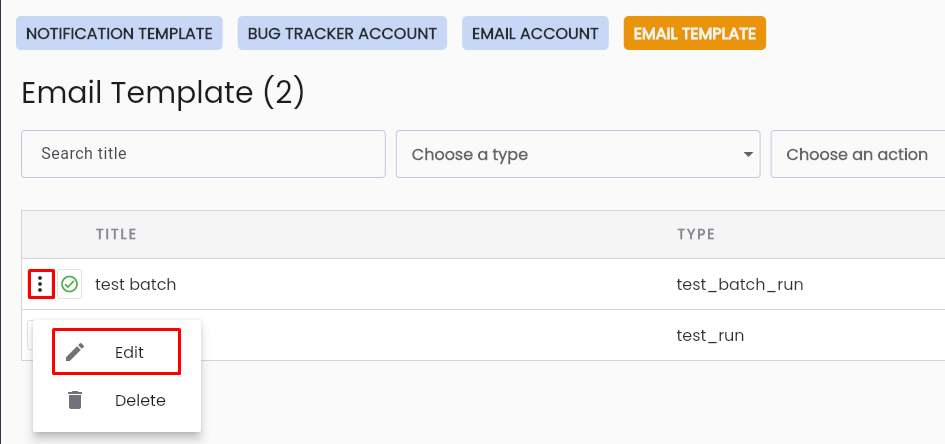Sort by the TYPE column header
The image size is (945, 444).
(696, 234)
